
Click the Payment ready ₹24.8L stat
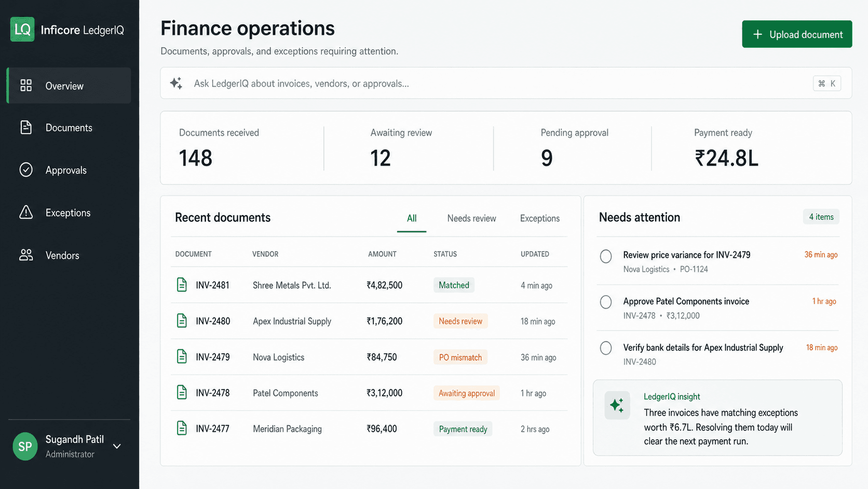[x=726, y=148]
